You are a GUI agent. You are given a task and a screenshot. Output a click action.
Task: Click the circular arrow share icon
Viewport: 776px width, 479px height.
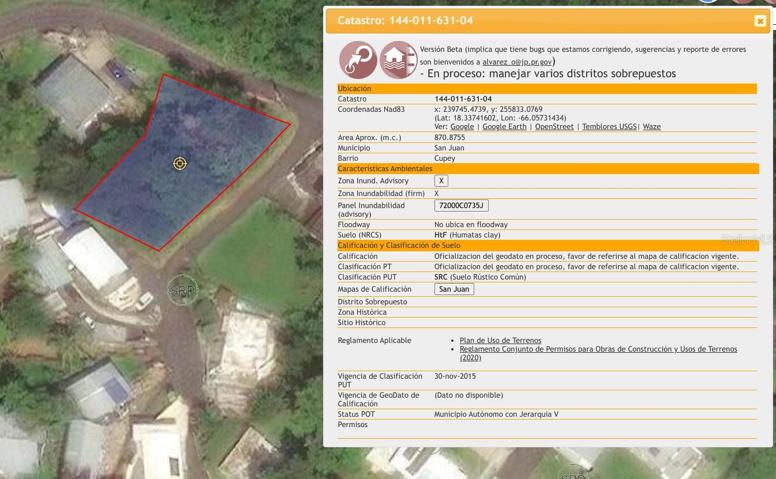[x=358, y=60]
